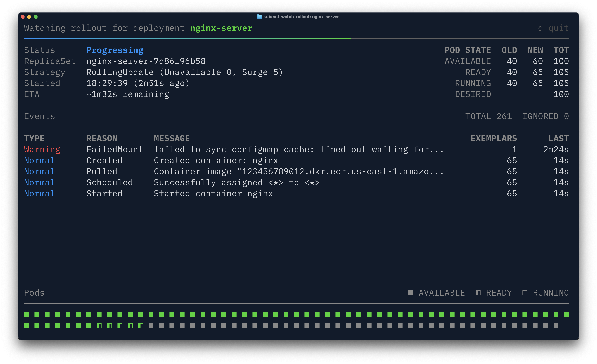Select the last gray pod in second row
This screenshot has width=597, height=364.
coord(556,326)
